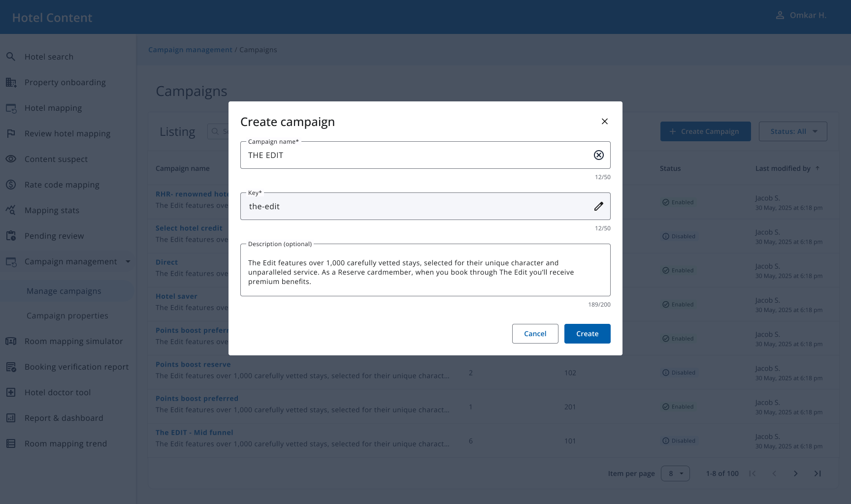Click the Rate code mapping dollar icon

11,185
